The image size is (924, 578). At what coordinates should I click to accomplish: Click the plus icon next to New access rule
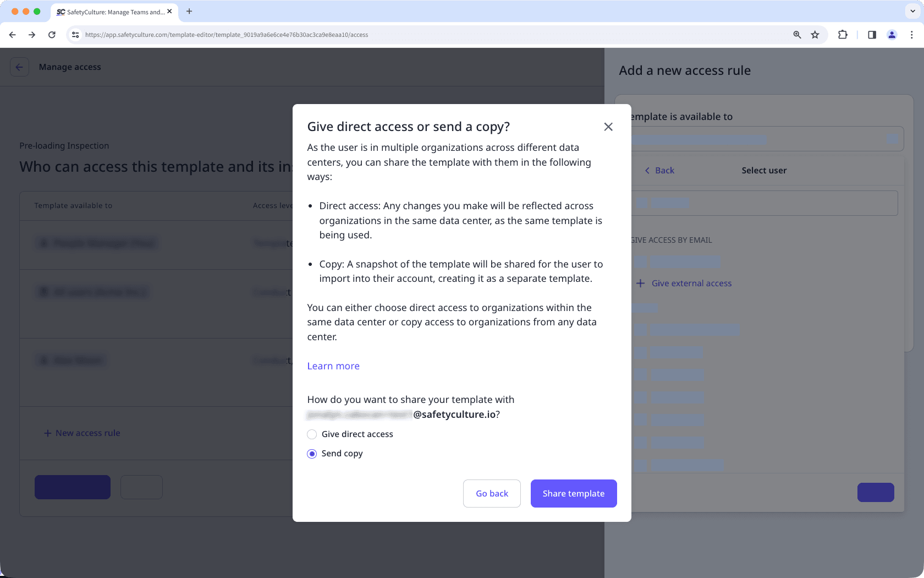point(46,433)
